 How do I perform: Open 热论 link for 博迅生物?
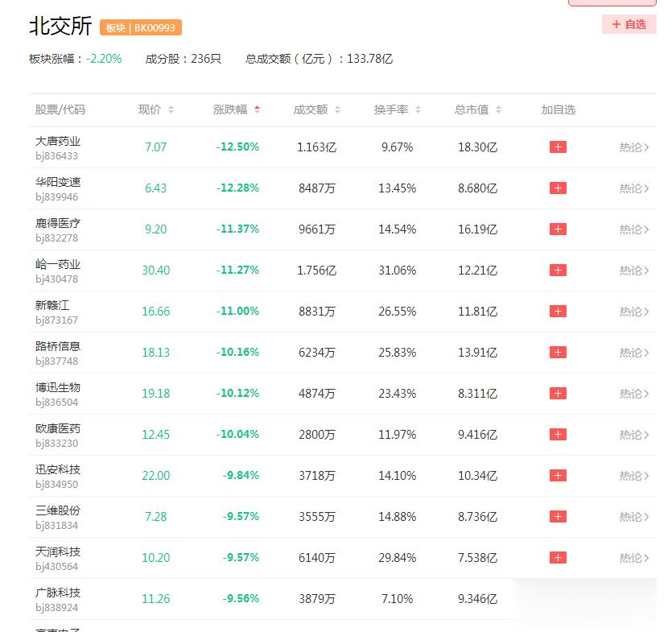(x=634, y=394)
